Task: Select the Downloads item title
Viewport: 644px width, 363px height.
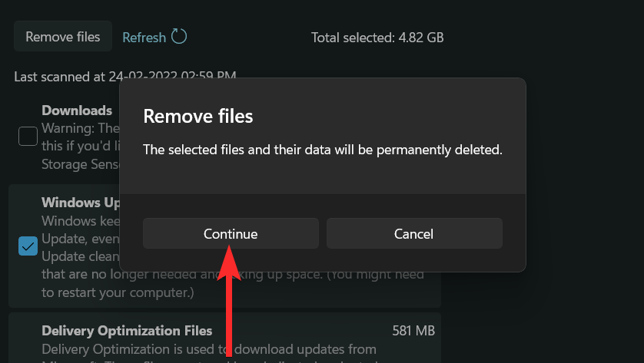Action: pyautogui.click(x=77, y=111)
